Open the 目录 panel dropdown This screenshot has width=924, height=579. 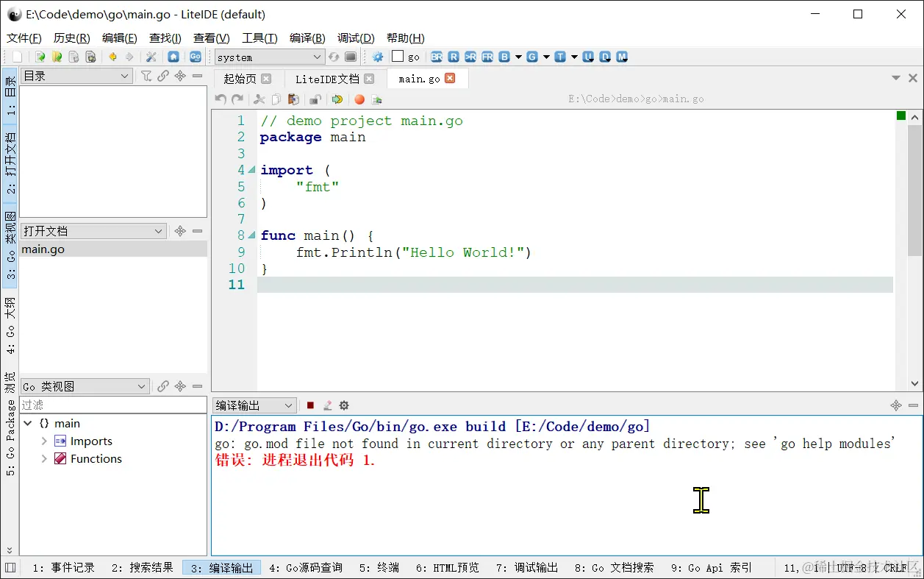76,76
